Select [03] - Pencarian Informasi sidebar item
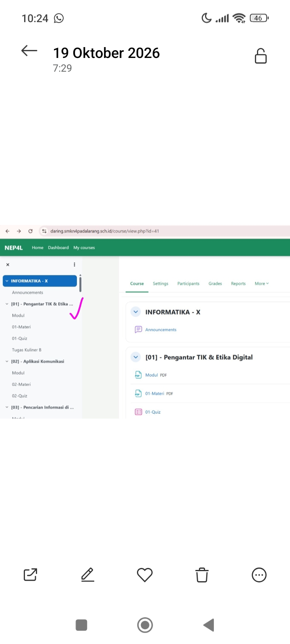This screenshot has width=290, height=644. [x=42, y=407]
